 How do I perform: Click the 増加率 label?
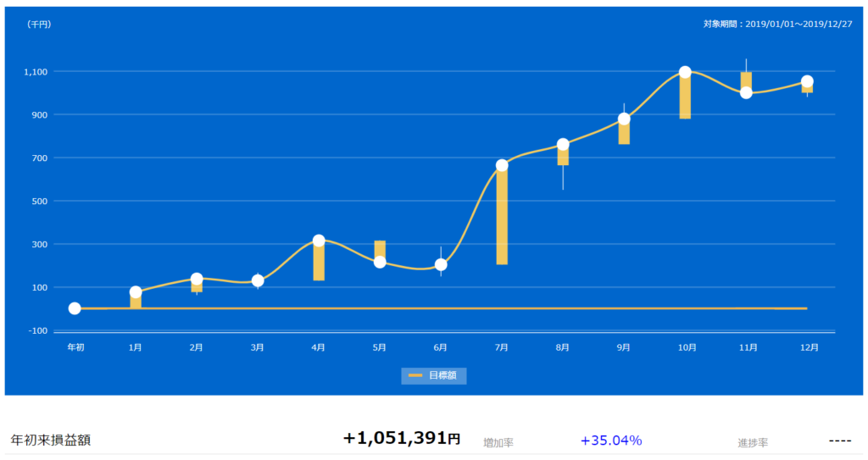tap(498, 443)
